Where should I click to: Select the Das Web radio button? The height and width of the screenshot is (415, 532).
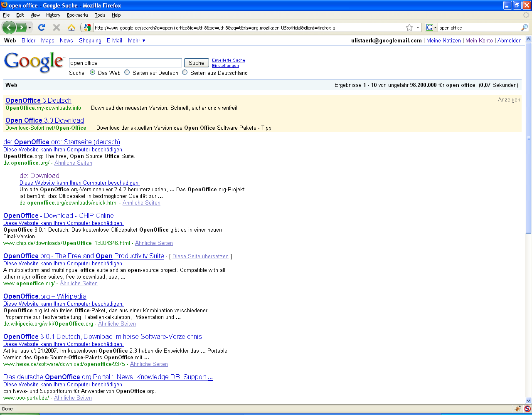click(x=92, y=72)
